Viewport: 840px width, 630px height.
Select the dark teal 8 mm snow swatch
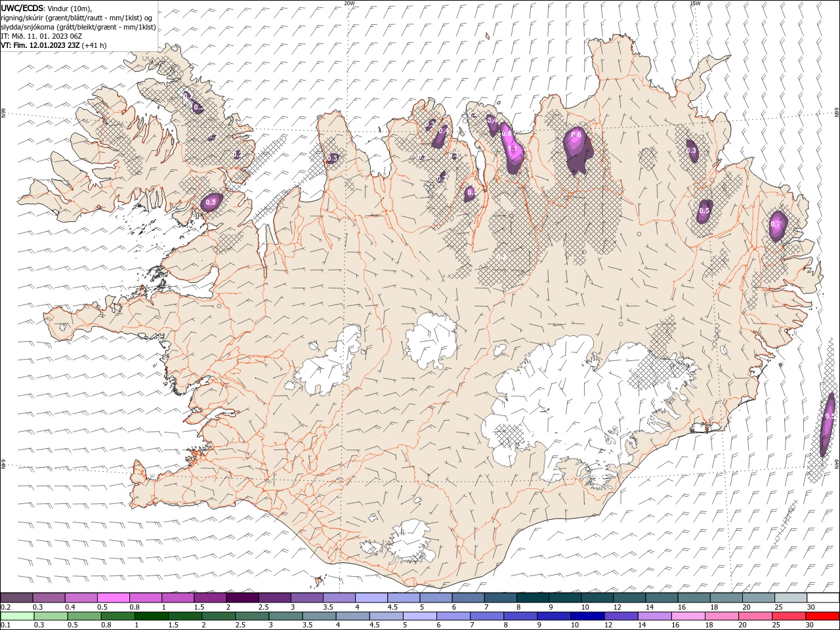pyautogui.click(x=532, y=598)
